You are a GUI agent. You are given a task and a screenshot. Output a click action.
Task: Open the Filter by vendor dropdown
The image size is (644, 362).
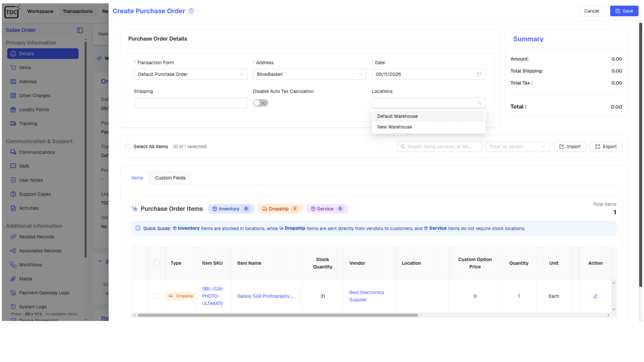[518, 147]
